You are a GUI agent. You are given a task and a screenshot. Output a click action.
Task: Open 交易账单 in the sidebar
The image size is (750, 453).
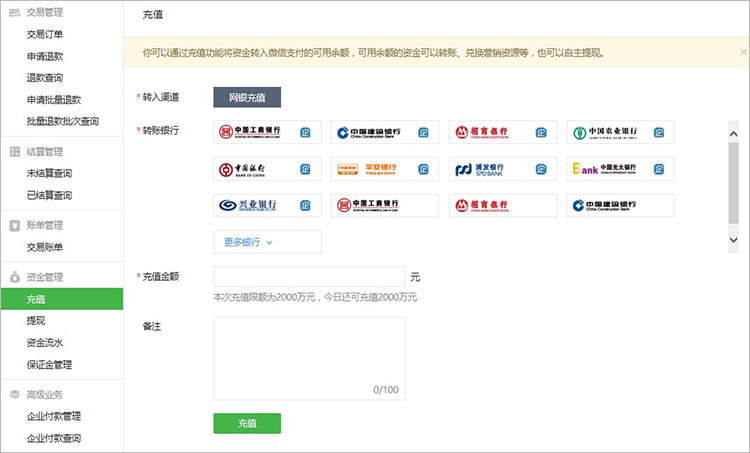click(45, 247)
